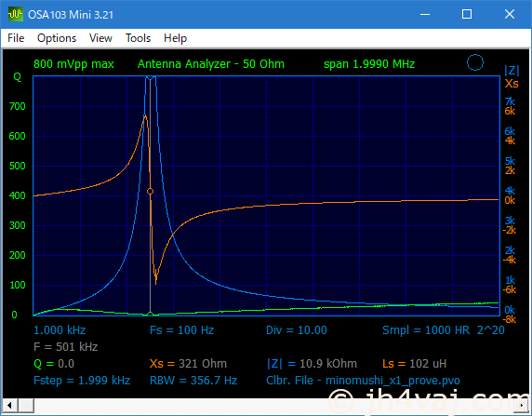Image resolution: width=532 pixels, height=416 pixels.
Task: Click the blue circle indicator at top right
Action: coord(475,62)
